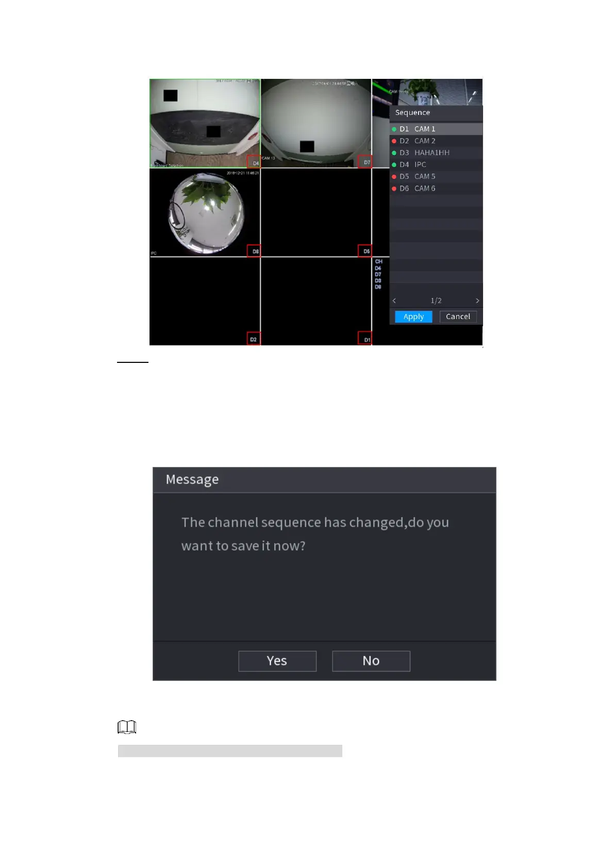The width and height of the screenshot is (614, 868).
Task: Click 'CAM 13' label on the video tile
Action: point(269,158)
